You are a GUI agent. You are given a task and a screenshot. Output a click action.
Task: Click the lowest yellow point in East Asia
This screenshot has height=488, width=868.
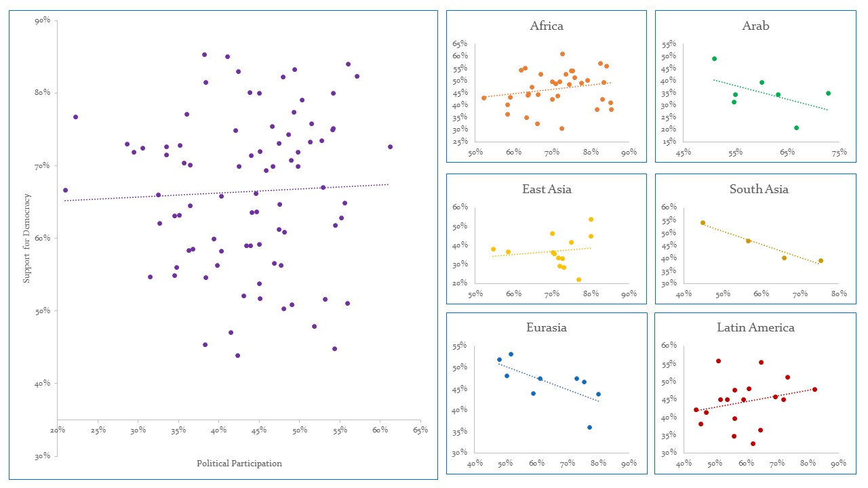tap(578, 279)
